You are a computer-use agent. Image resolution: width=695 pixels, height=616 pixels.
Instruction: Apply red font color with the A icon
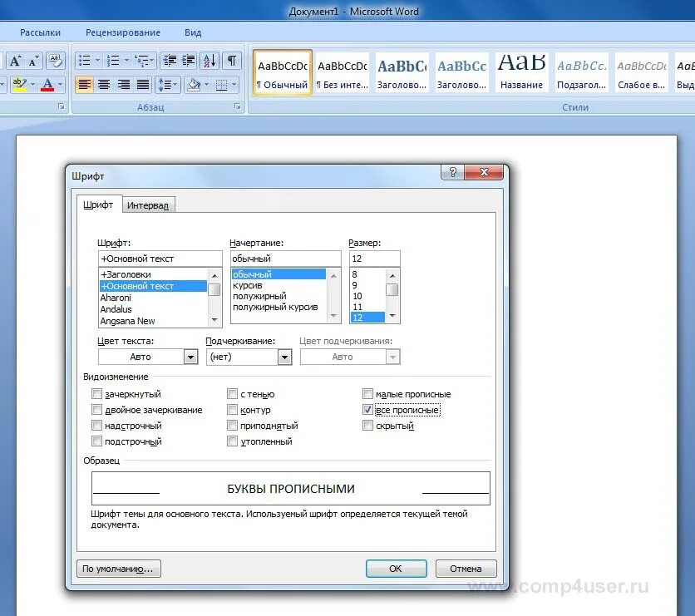pyautogui.click(x=47, y=84)
